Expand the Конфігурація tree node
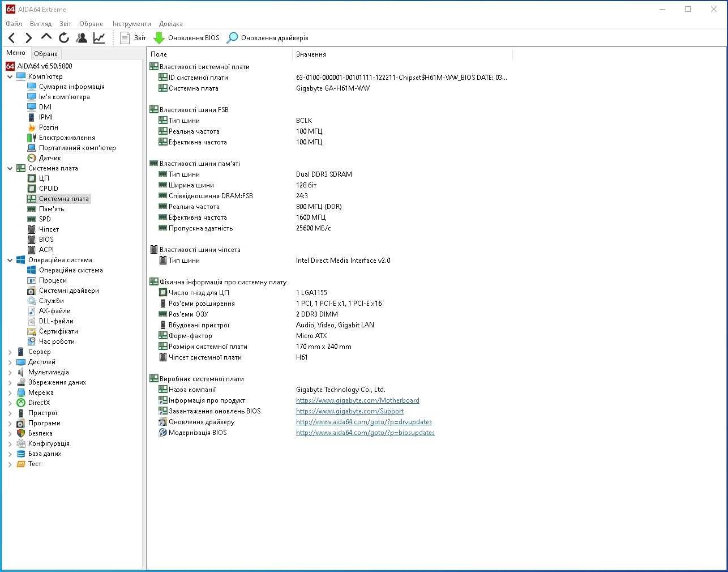The width and height of the screenshot is (728, 572). click(x=10, y=443)
